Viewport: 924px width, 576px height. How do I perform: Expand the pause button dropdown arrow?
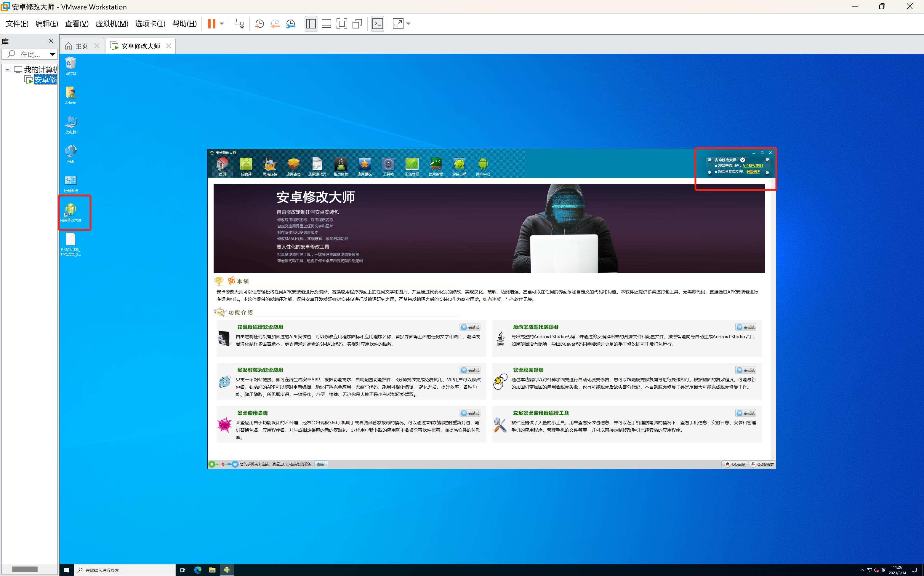(x=222, y=24)
